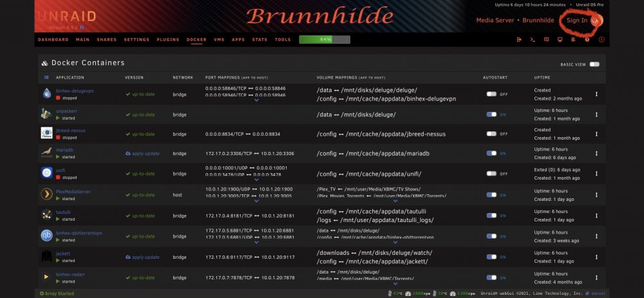Viewport: 644px width, 298px height.
Task: Click apply update for mariadb
Action: click(x=142, y=154)
